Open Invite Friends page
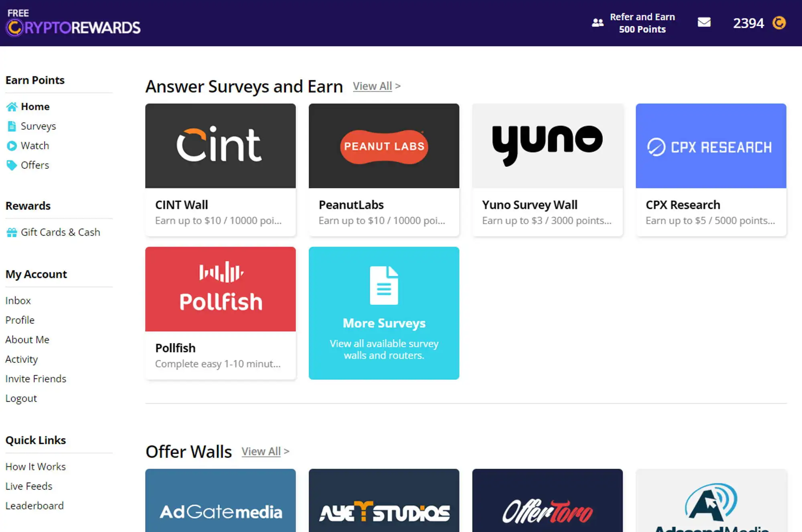This screenshot has height=532, width=802. 36,379
